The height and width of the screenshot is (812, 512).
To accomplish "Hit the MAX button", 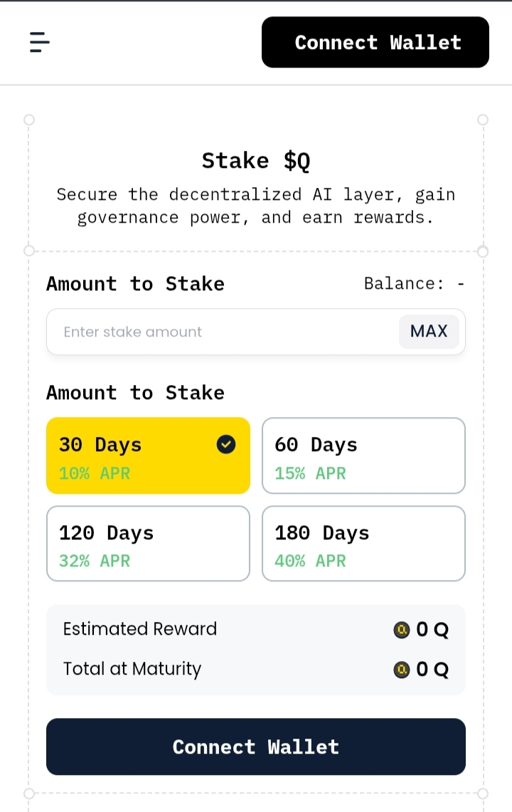I will 429,332.
